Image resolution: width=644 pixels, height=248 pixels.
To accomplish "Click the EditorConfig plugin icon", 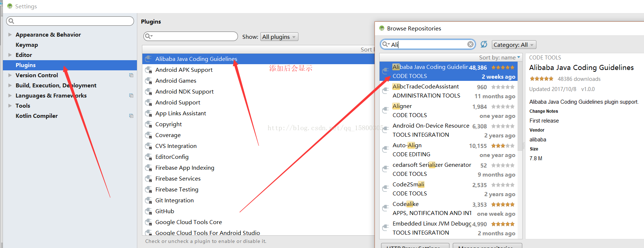I will 148,157.
